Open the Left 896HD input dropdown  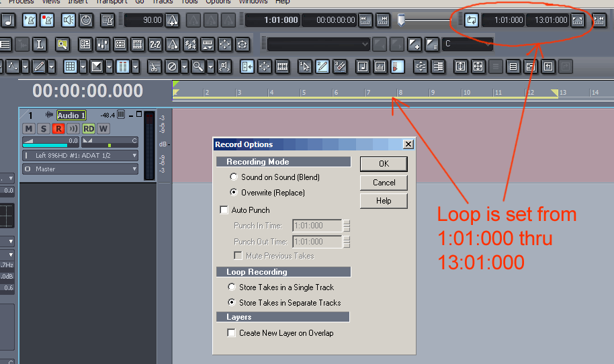pos(134,155)
